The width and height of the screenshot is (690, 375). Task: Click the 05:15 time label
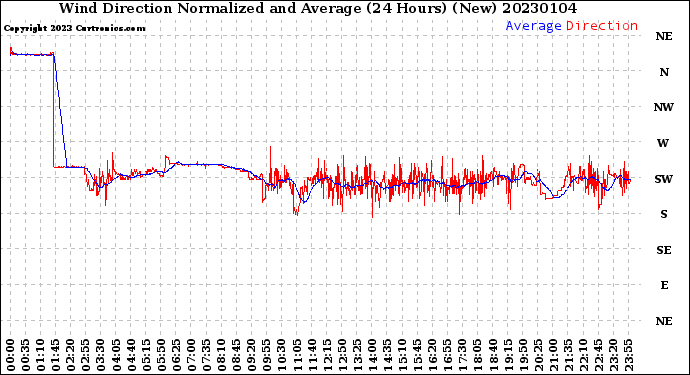(x=146, y=355)
